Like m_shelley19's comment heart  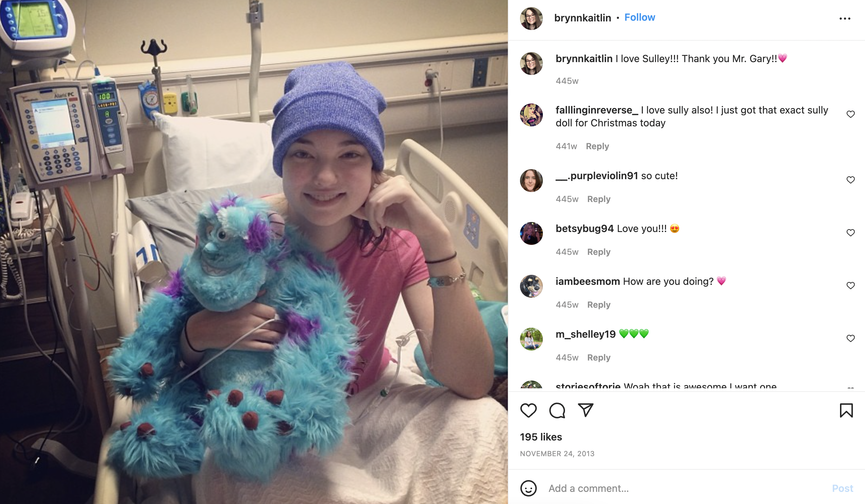pos(851,338)
